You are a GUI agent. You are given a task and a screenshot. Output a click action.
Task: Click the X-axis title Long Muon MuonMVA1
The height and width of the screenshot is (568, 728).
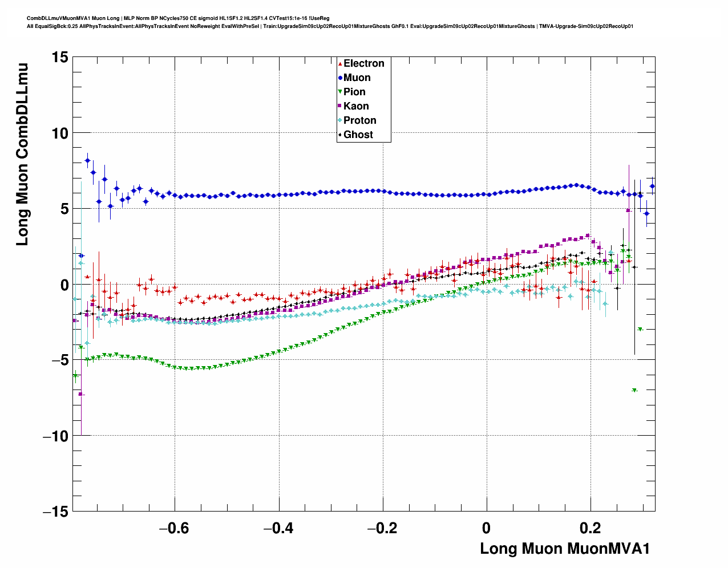[x=564, y=549]
